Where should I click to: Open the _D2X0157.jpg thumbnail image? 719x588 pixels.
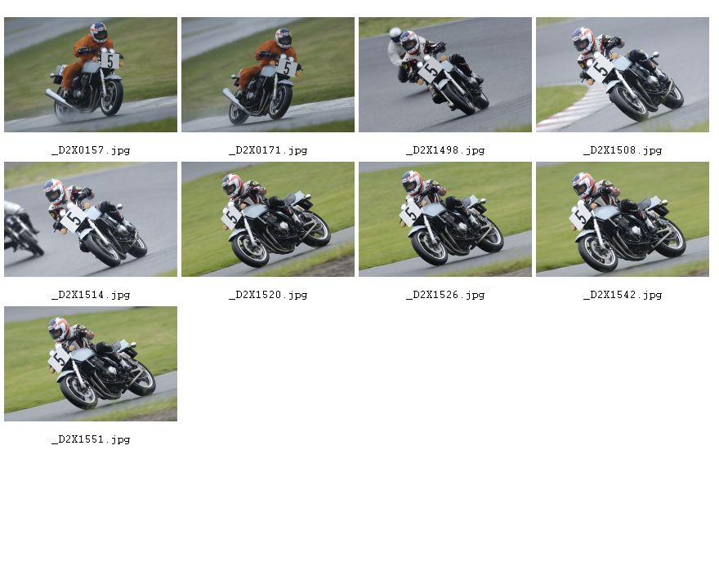[91, 74]
